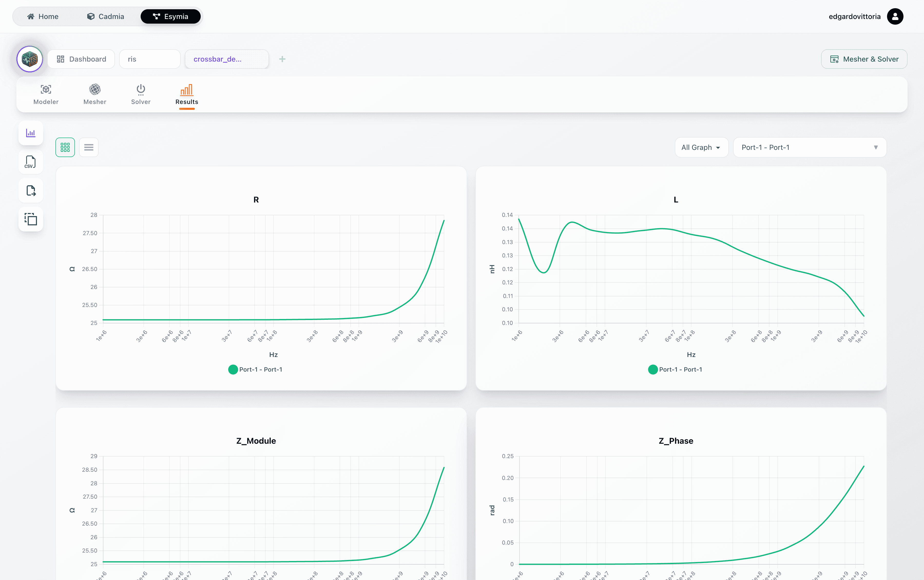Go to Cadmia in top navigation

point(105,16)
